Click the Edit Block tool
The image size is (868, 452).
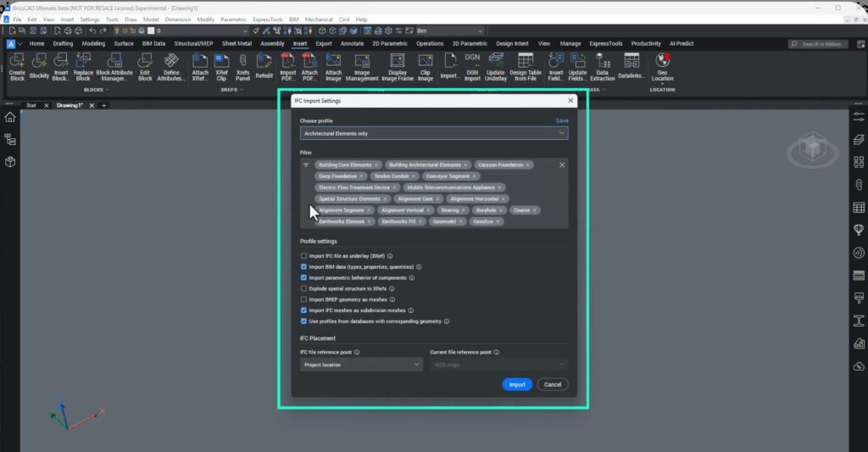[x=145, y=66]
